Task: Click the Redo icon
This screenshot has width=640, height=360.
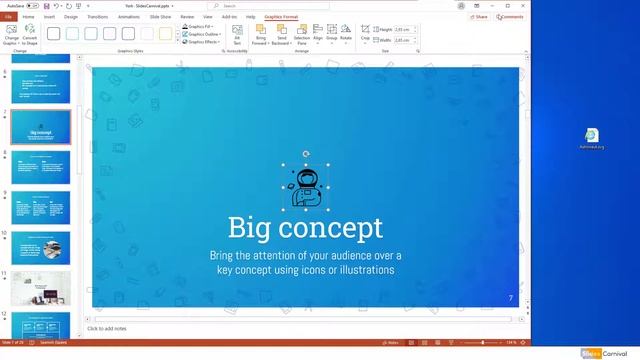Action: 69,6
